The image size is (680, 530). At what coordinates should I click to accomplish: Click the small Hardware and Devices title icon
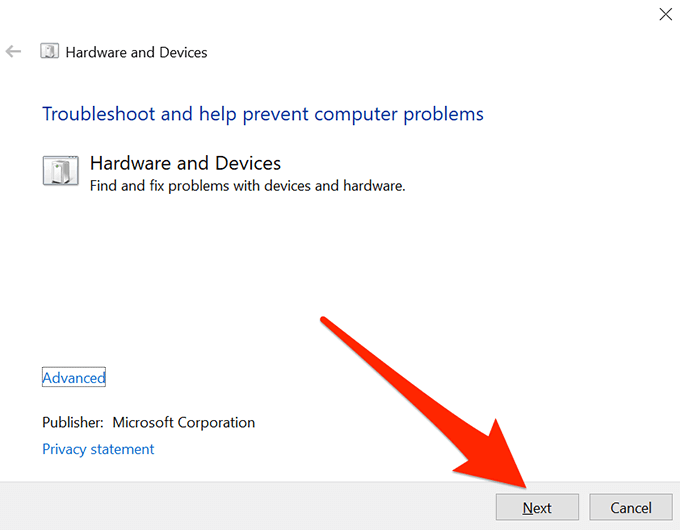(x=49, y=52)
